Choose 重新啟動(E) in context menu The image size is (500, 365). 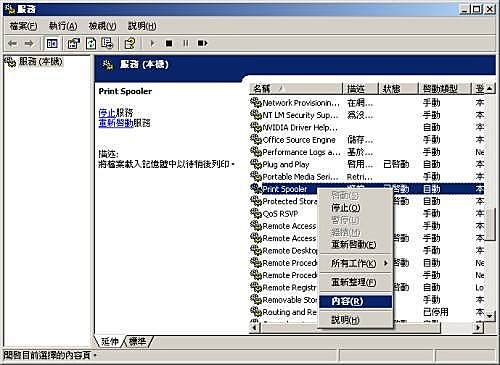click(355, 245)
